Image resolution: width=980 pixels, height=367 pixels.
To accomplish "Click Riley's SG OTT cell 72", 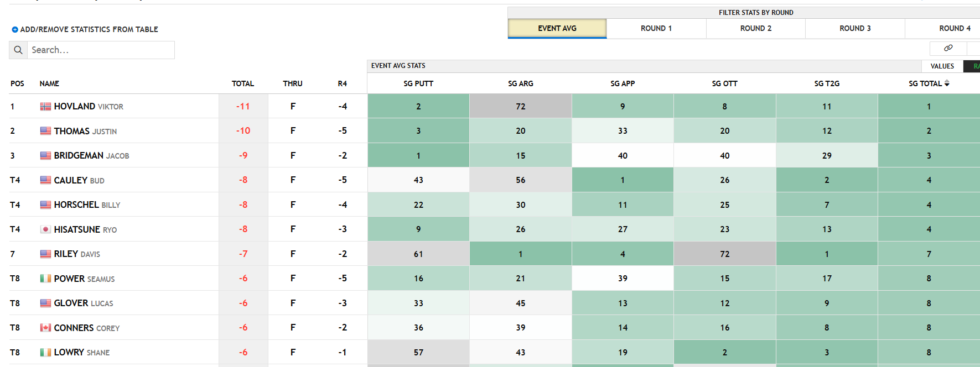I will pos(725,254).
